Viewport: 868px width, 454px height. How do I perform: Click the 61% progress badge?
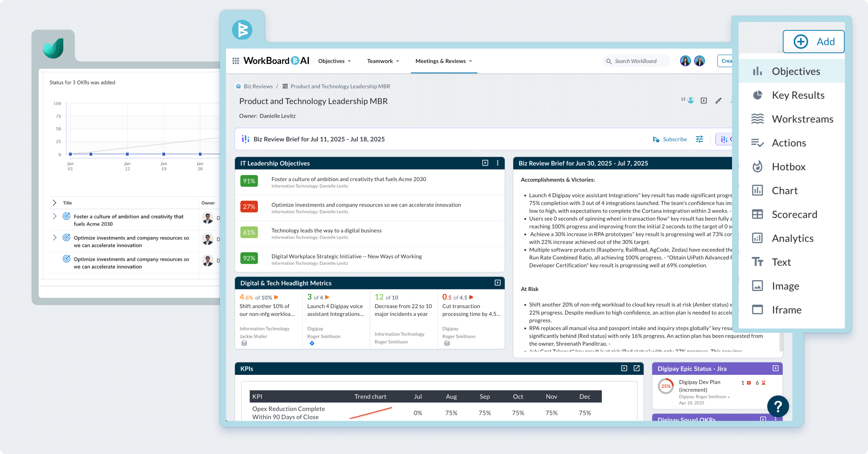pos(249,232)
